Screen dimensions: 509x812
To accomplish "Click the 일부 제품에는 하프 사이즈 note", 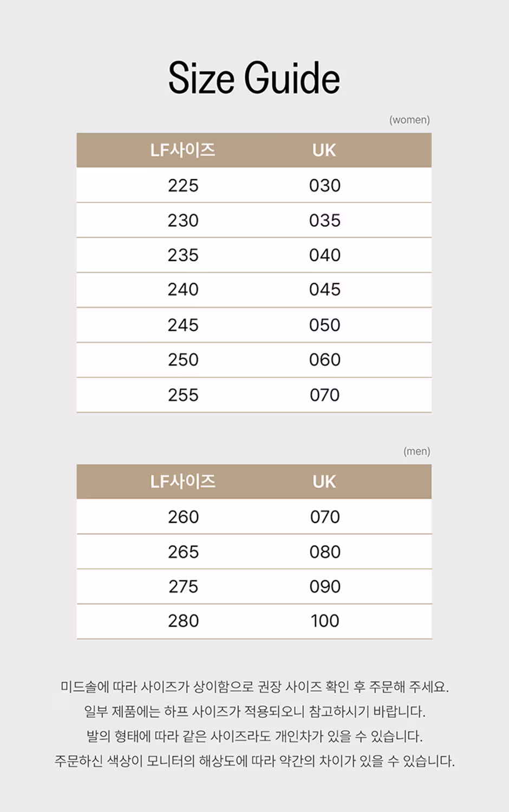I will click(x=255, y=711).
